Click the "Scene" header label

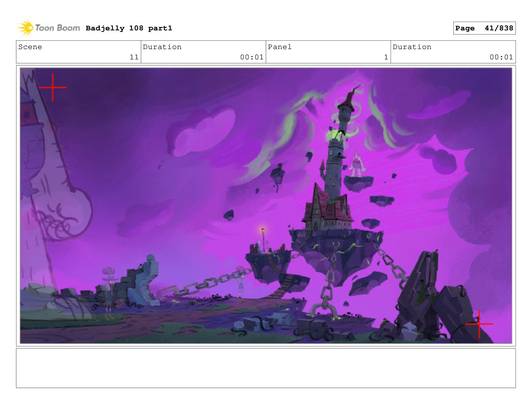30,47
